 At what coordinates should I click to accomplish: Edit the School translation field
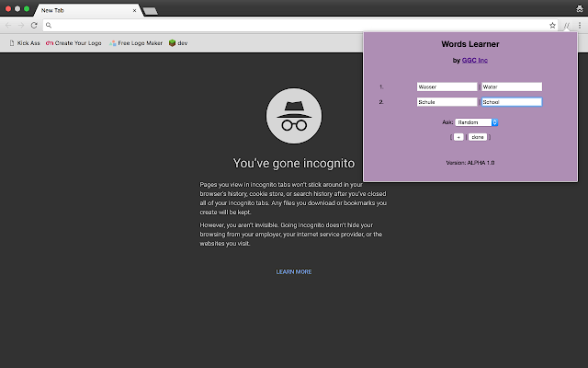pyautogui.click(x=512, y=102)
